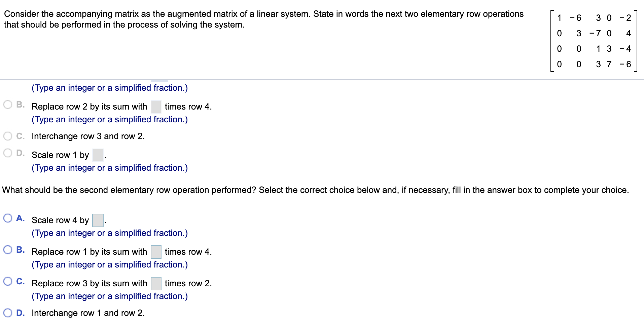Click the answer box in option B times row 4
The image size is (644, 330).
click(156, 107)
